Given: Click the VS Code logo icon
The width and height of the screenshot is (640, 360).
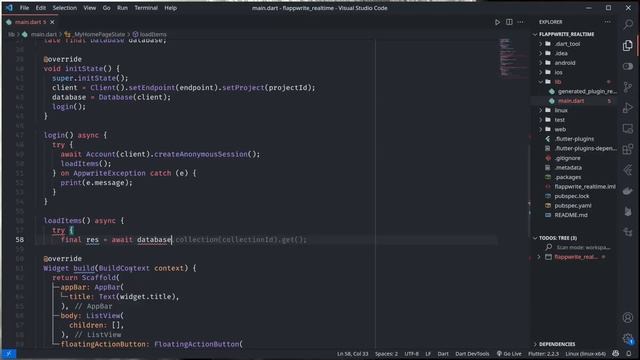Looking at the screenshot, I should pos(9,8).
